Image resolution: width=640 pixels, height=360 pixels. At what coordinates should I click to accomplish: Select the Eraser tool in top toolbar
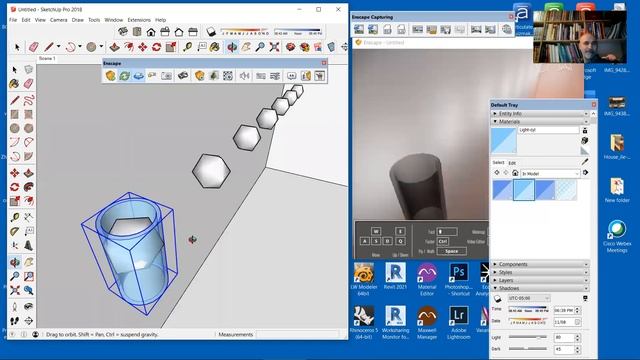(33, 47)
